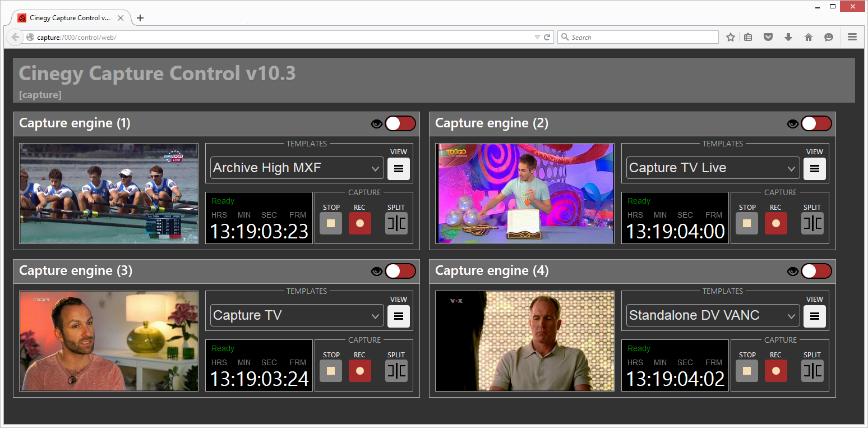The image size is (868, 428).
Task: Open the URL history dropdown arrow in address bar
Action: (x=537, y=37)
